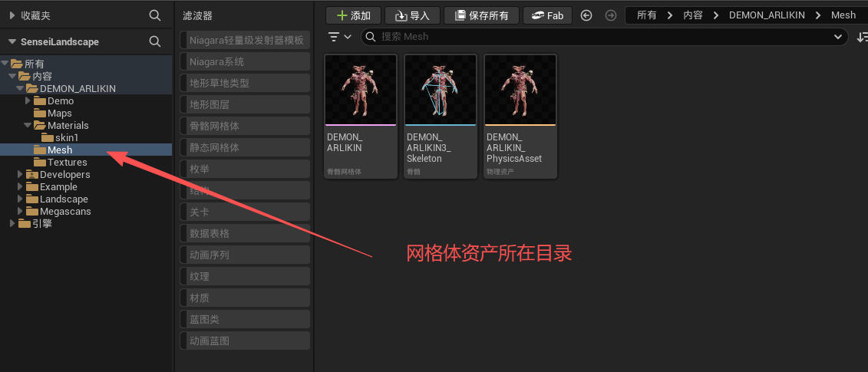Expand the Developers folder arrow
Viewport: 868px width, 372px height.
point(20,174)
